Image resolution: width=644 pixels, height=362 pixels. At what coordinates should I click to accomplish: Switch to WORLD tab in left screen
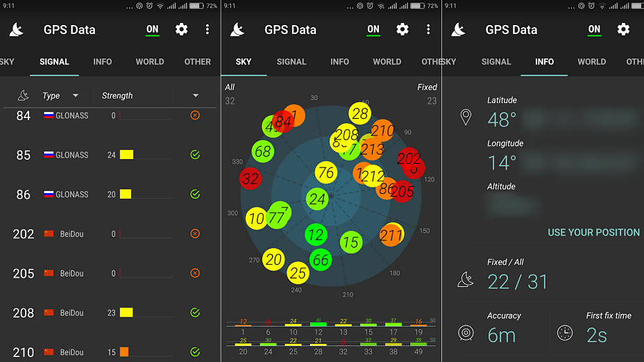[x=150, y=62]
